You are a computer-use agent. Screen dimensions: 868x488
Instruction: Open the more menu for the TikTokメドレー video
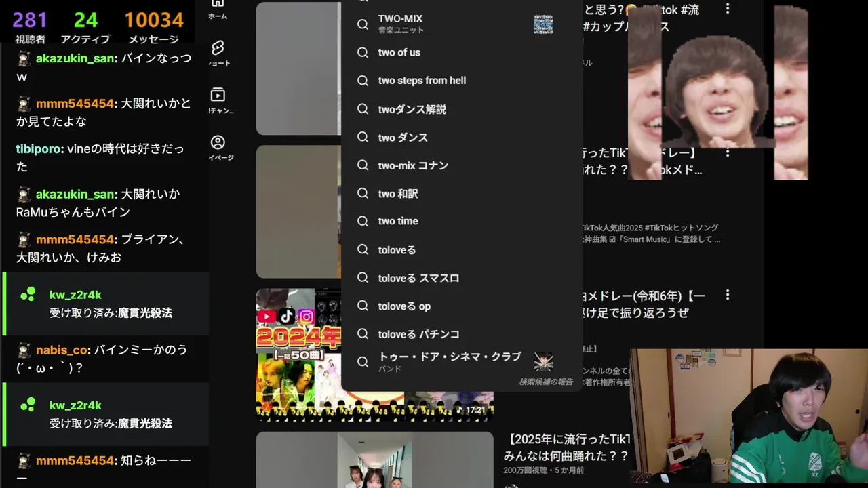point(728,153)
